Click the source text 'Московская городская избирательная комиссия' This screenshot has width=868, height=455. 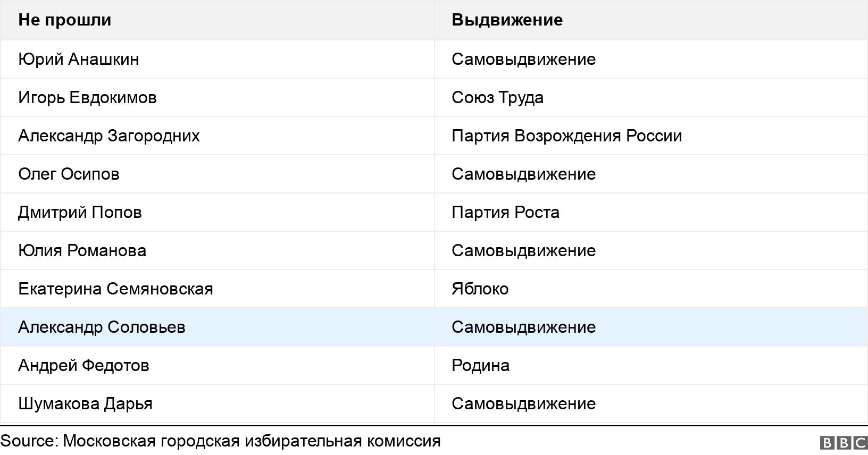[252, 441]
